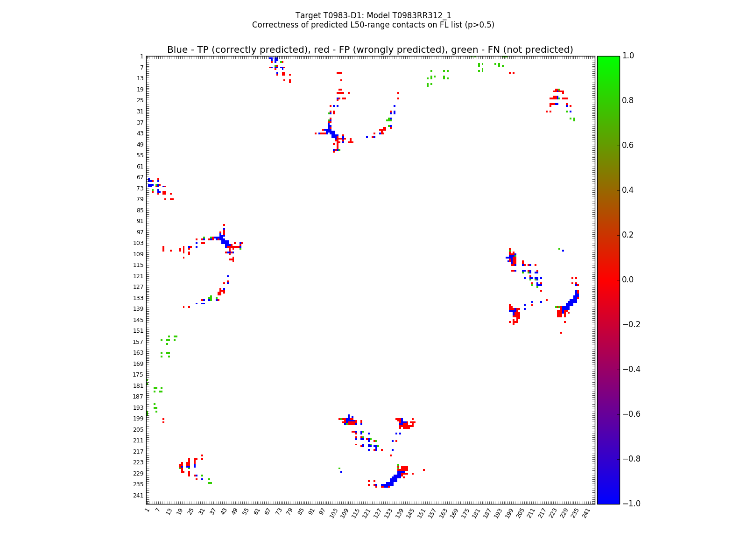This screenshot has width=747, height=560.
Task: Click the plot title 'Target T0983-D1: Model T0983RR312_1'
Action: [373, 15]
